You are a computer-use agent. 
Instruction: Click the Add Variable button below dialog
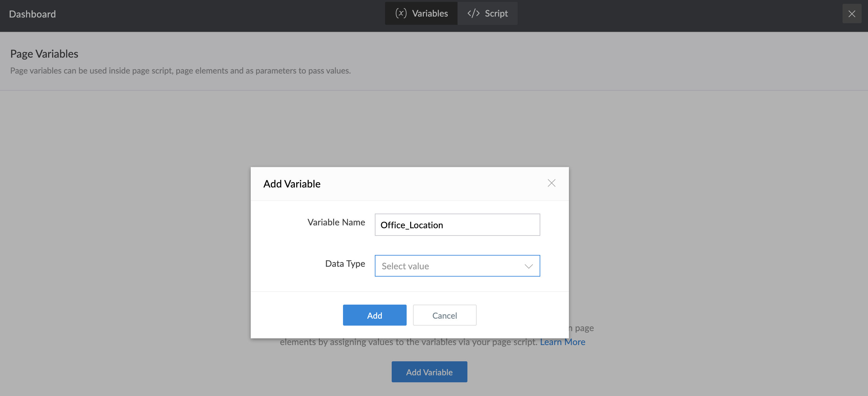(429, 372)
